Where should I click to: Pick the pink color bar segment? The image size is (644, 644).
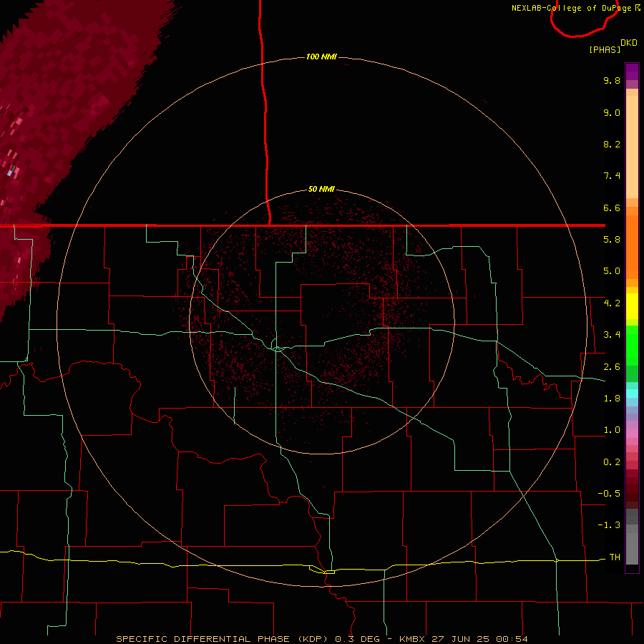(632, 434)
